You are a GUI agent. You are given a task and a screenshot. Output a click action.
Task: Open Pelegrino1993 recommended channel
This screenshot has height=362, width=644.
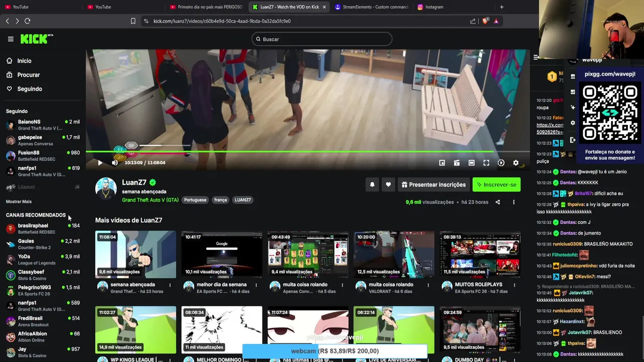click(43, 290)
